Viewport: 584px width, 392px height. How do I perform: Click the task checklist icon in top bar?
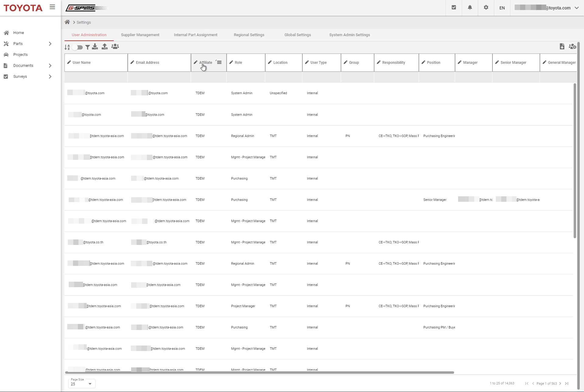pyautogui.click(x=454, y=8)
